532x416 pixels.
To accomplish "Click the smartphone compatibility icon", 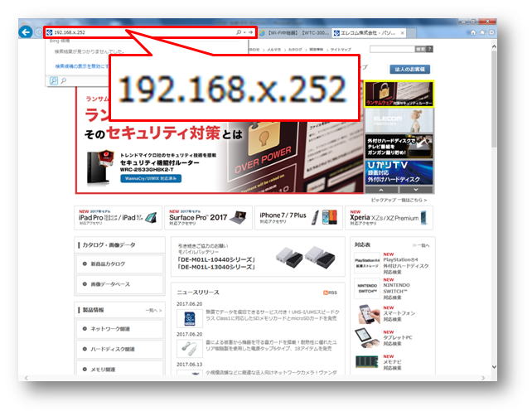I will coord(369,314).
